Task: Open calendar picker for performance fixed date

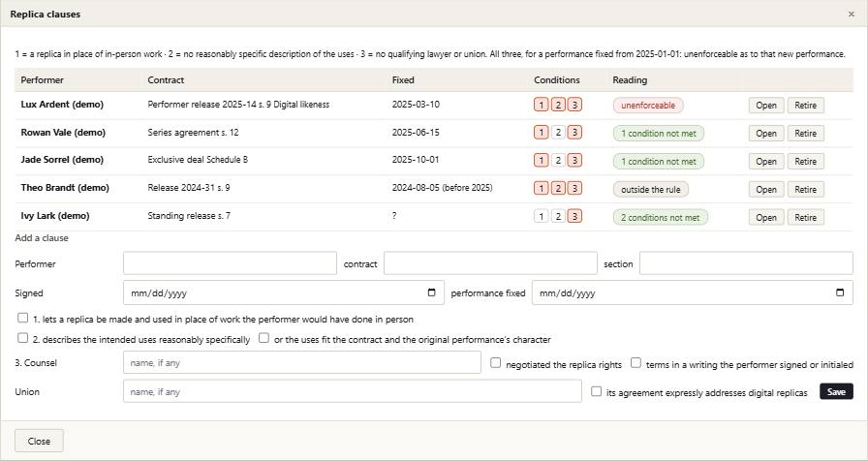Action: tap(840, 292)
